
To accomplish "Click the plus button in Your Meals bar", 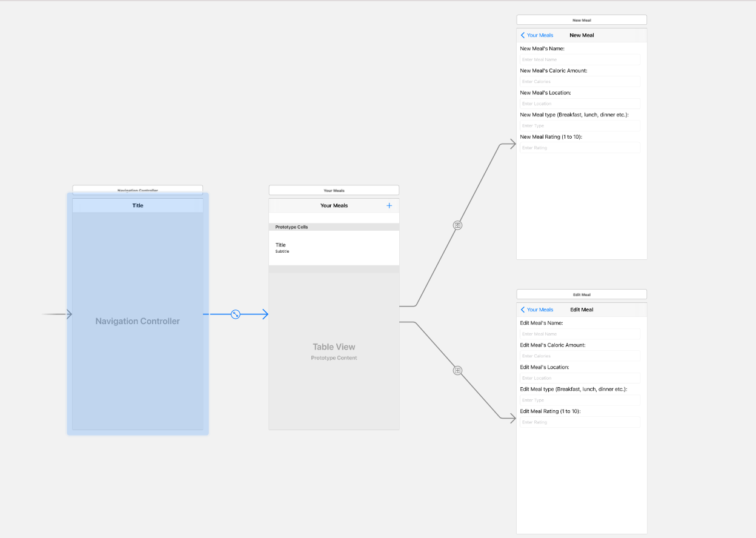I will (x=389, y=206).
